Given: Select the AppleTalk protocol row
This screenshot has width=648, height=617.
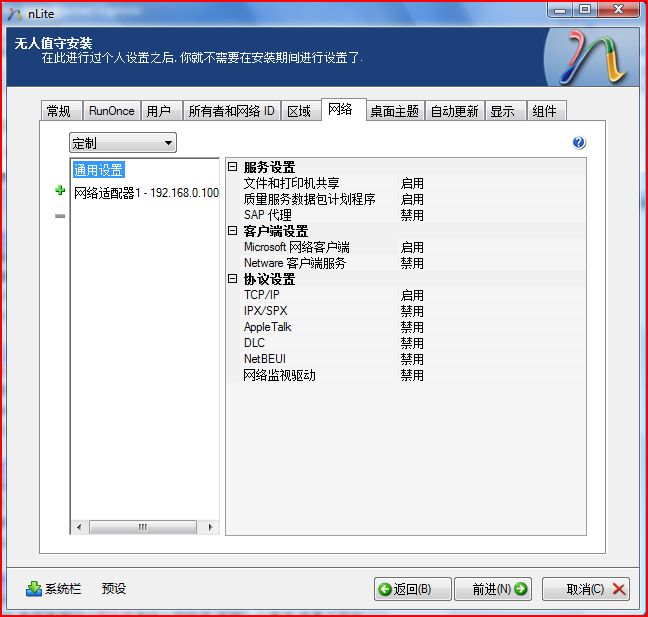Looking at the screenshot, I should pos(406,327).
